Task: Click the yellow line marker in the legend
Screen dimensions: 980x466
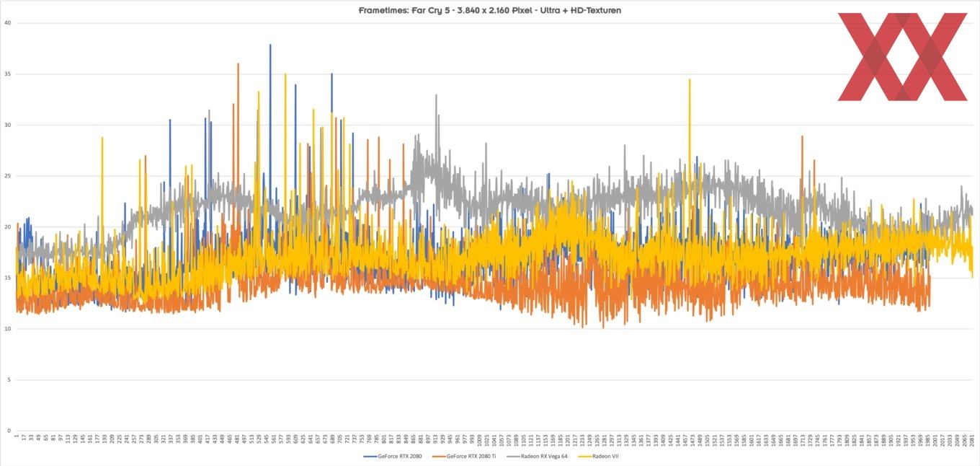Action: pos(584,456)
